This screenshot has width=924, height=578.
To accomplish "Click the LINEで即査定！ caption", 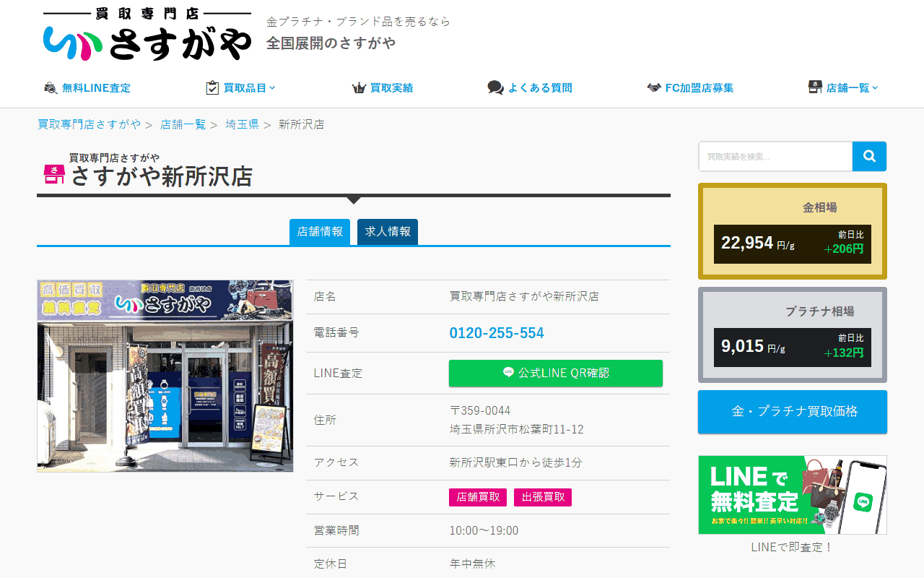I will point(793,547).
